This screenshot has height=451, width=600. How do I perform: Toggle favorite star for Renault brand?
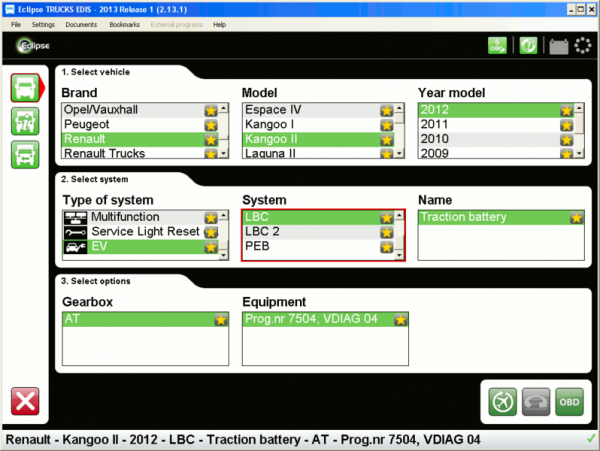click(211, 140)
